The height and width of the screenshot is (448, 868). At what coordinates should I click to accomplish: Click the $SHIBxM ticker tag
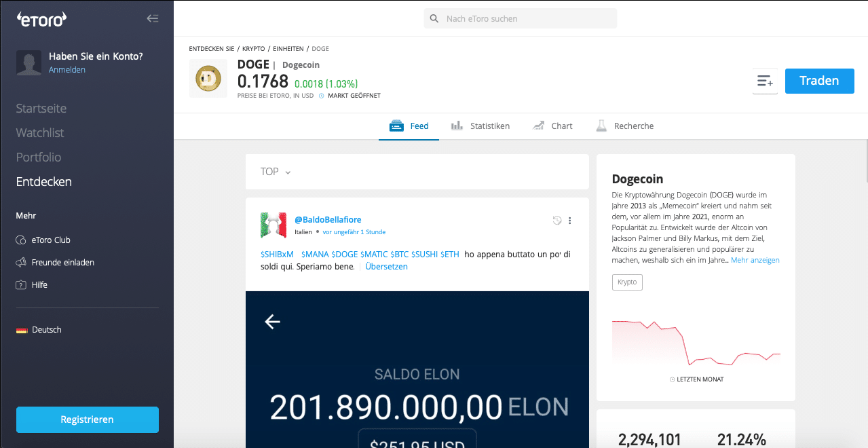point(277,255)
